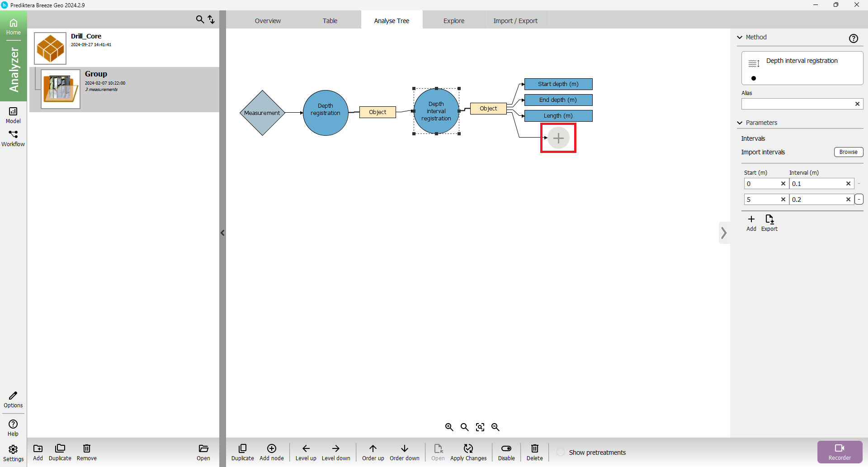Collapse the Method section
The image size is (868, 467).
[740, 37]
